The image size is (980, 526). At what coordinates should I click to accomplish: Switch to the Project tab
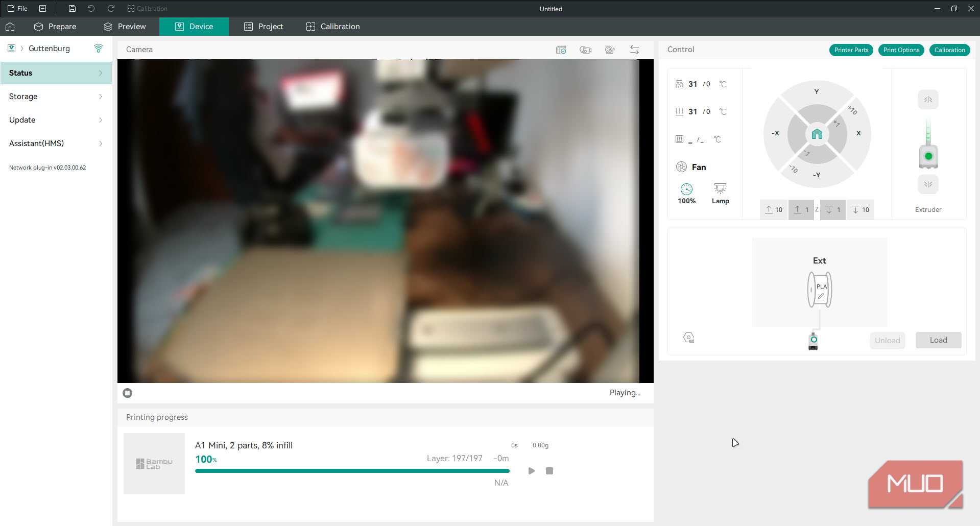point(264,27)
